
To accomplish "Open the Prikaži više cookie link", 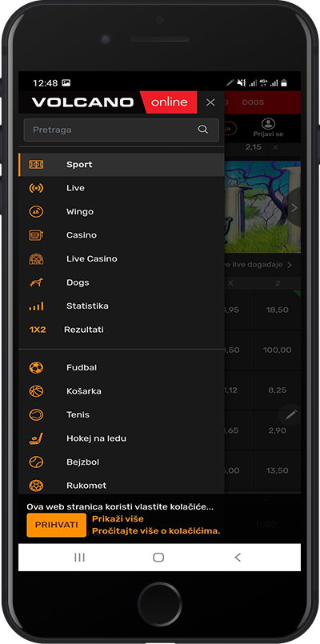I will pos(118,518).
